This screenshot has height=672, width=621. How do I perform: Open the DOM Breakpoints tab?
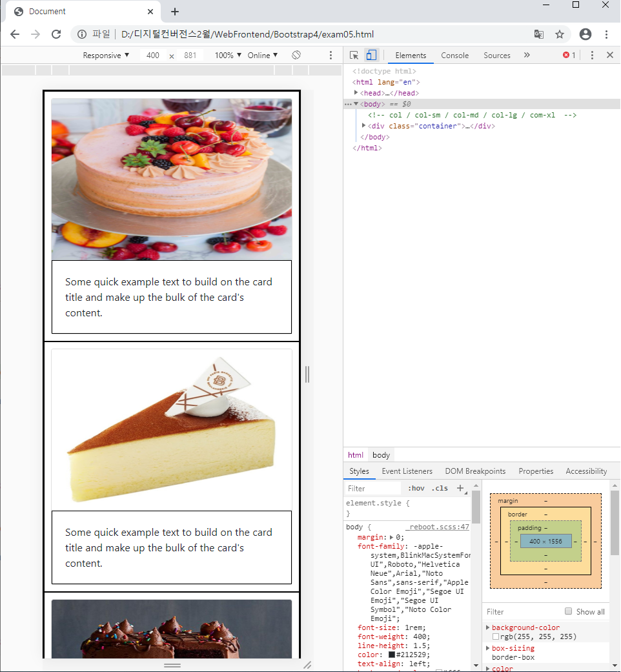tap(475, 471)
